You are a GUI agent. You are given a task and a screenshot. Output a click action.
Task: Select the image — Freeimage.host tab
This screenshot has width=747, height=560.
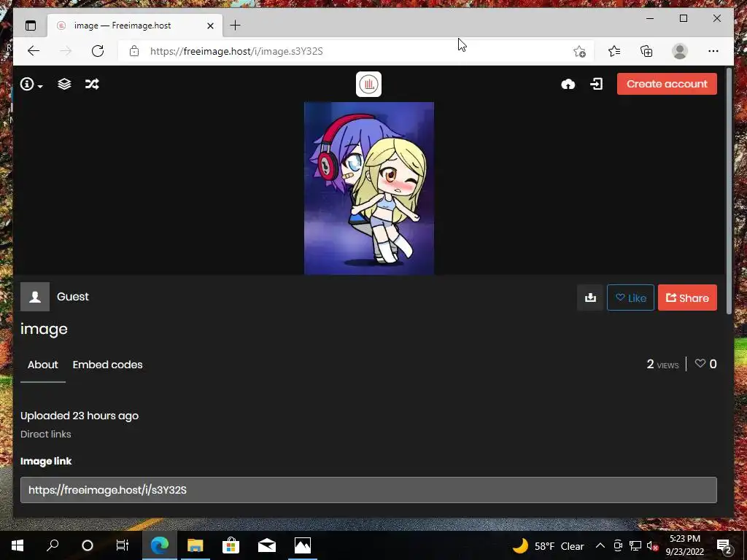(x=135, y=26)
